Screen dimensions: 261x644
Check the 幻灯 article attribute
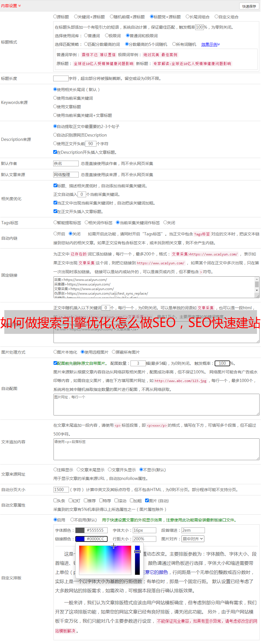click(71, 501)
